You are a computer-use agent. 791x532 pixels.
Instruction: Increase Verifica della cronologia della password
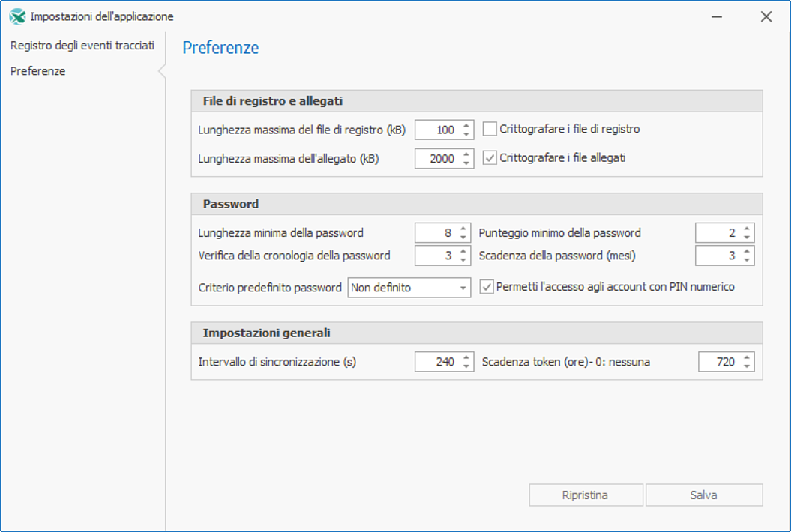463,251
